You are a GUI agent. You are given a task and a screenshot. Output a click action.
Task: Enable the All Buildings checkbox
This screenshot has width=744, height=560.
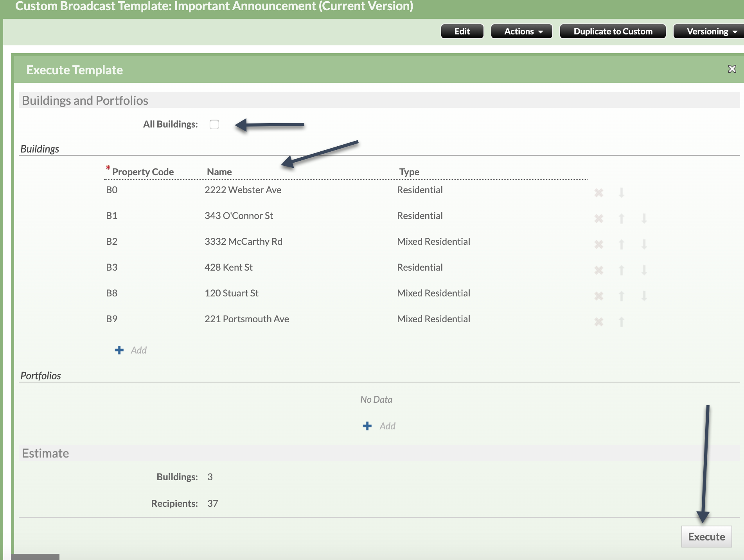(214, 124)
